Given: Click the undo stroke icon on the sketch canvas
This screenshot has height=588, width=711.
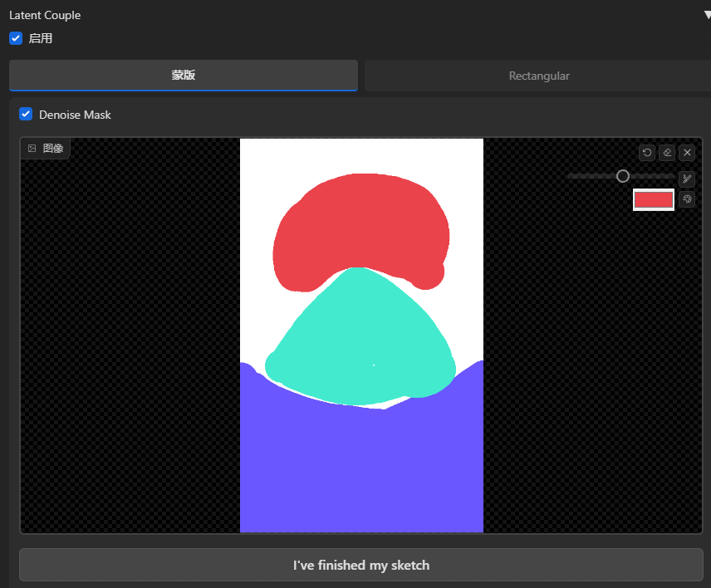Looking at the screenshot, I should point(647,152).
